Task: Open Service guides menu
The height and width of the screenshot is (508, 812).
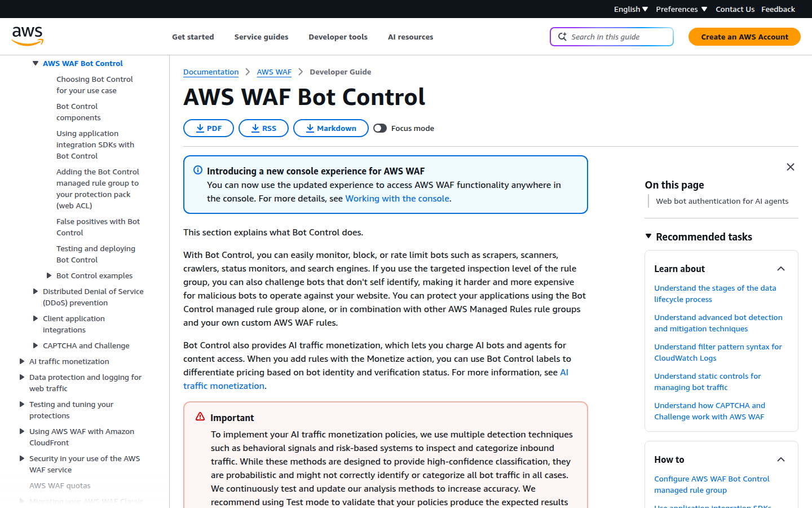Action: pyautogui.click(x=261, y=37)
